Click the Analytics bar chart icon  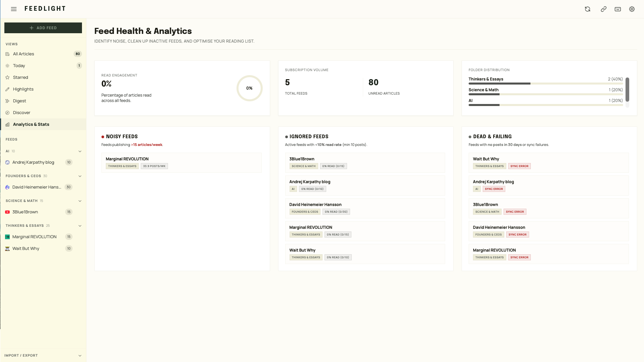pos(7,124)
